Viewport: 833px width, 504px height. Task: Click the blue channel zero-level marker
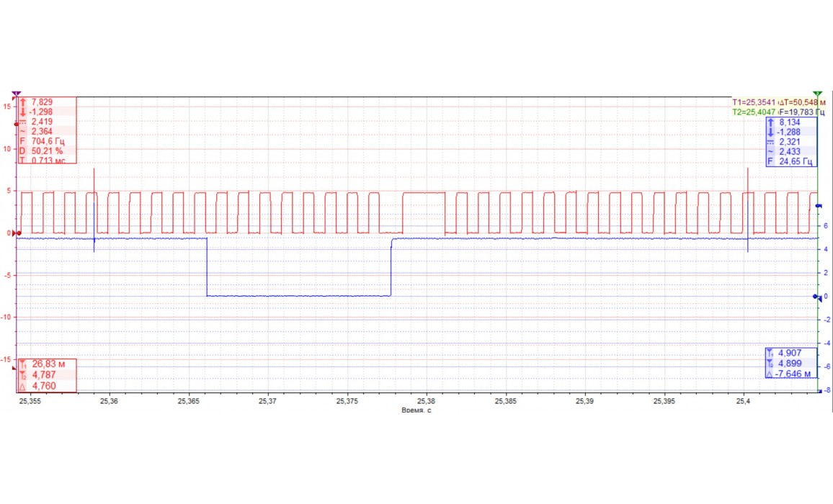coord(817,296)
